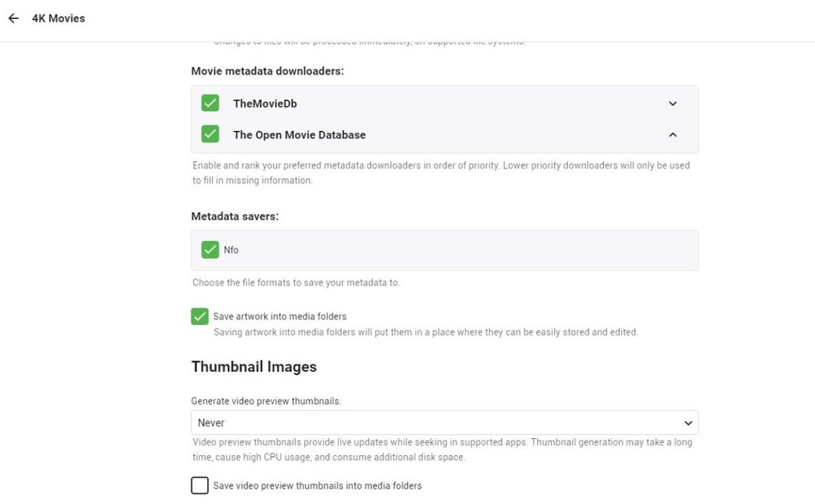Open the Generate video preview thumbnails dropdown
The image size is (815, 504).
pyautogui.click(x=444, y=423)
